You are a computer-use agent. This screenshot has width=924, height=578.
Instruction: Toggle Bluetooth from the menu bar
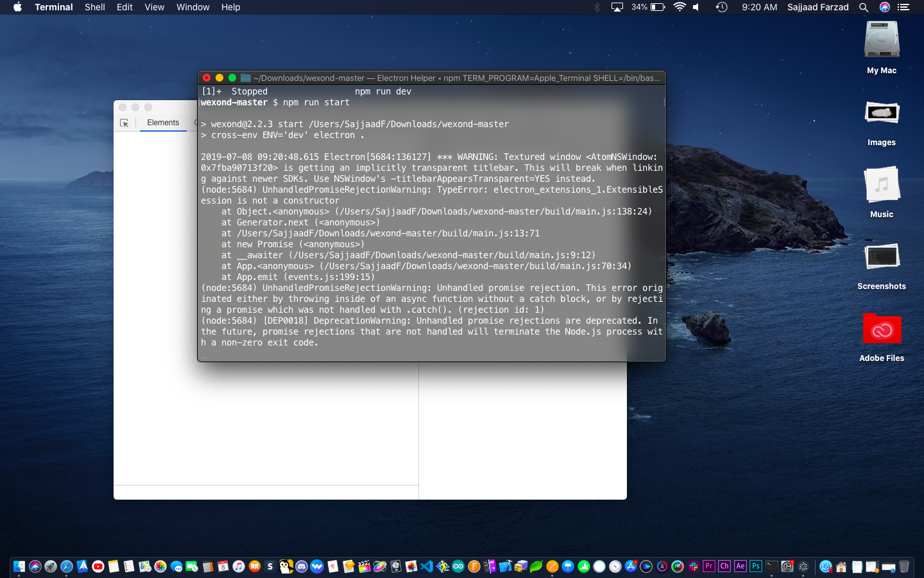coord(597,7)
